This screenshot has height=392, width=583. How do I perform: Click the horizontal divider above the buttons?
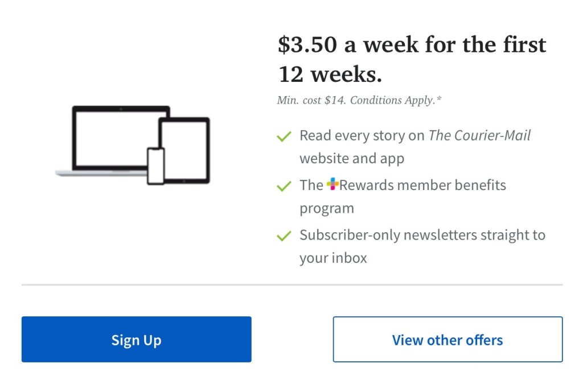coord(291,284)
